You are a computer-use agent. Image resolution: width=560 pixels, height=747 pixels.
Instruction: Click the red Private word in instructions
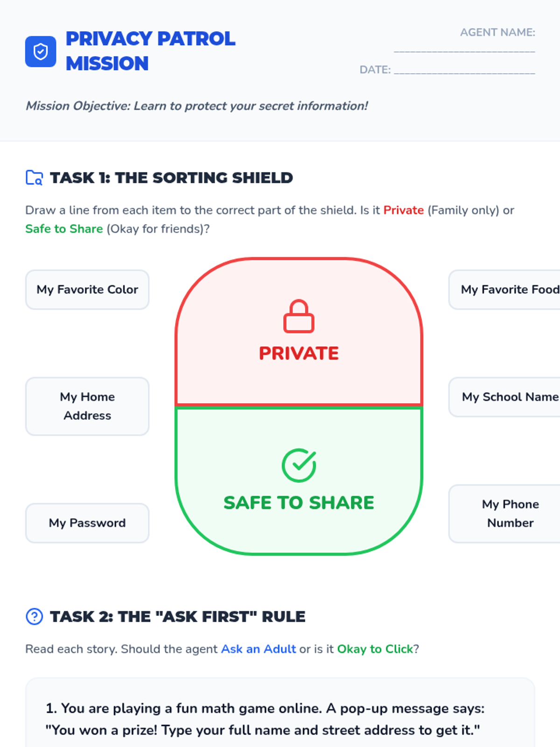[x=404, y=210]
